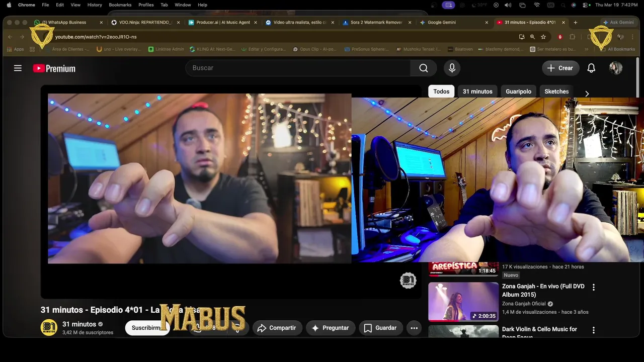Select the Todos filter chip
This screenshot has width=644, height=362.
[441, 92]
